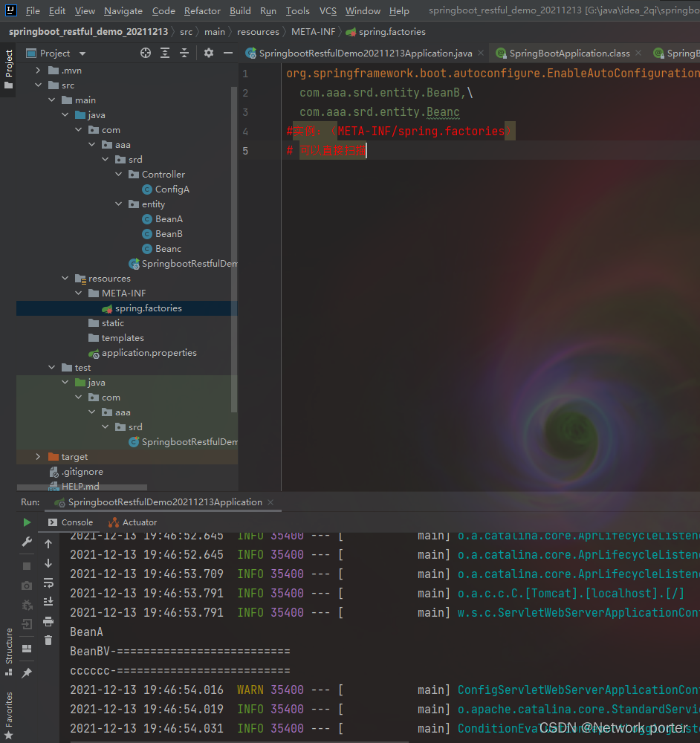Collapse the main folder in the tree
This screenshot has height=743, width=700.
51,100
